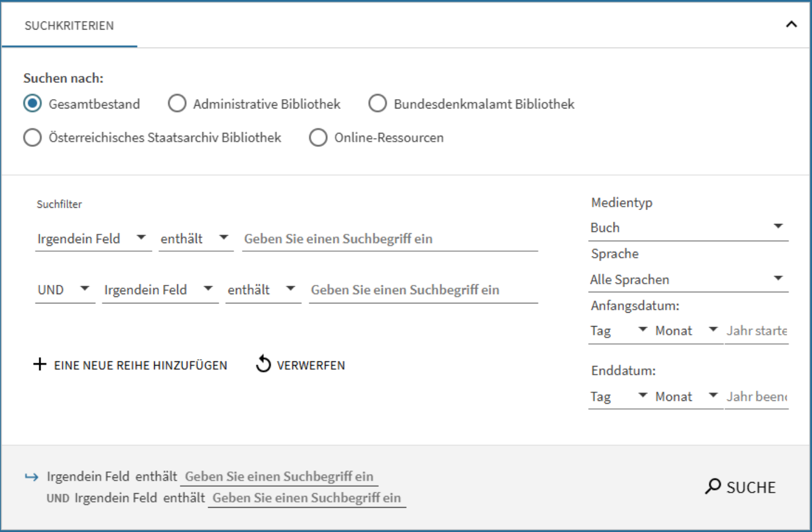The width and height of the screenshot is (812, 532).
Task: Open the Monat dropdown under Anfangsdatum
Action: point(713,330)
